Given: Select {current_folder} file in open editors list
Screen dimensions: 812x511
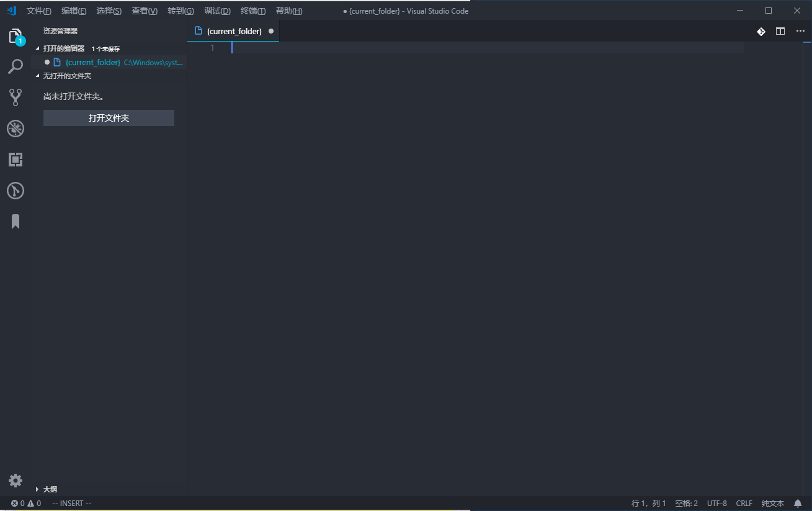Looking at the screenshot, I should click(x=92, y=62).
